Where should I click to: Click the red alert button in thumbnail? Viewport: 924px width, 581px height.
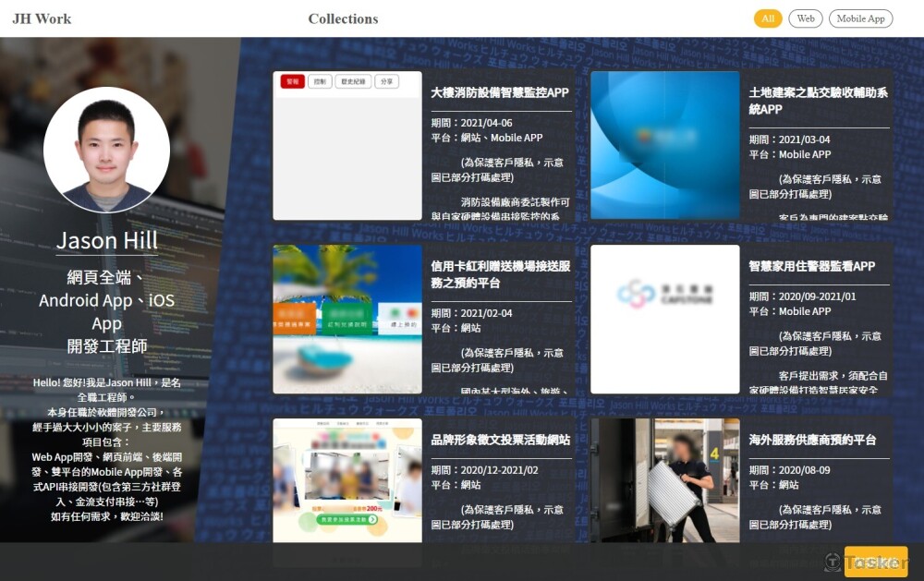[292, 81]
